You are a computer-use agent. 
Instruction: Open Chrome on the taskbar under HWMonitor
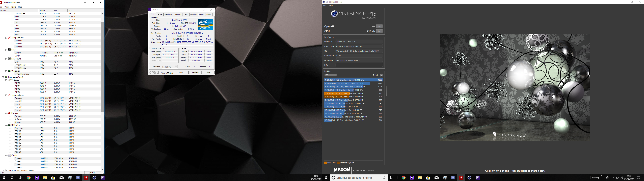tap(29, 178)
